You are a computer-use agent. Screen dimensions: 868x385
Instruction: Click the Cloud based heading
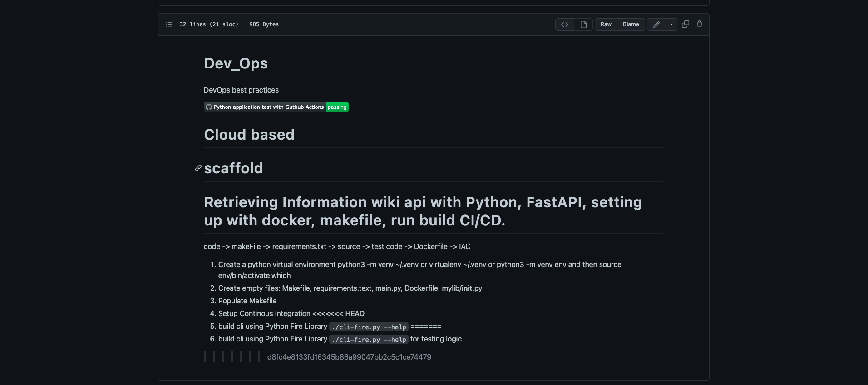(x=249, y=135)
